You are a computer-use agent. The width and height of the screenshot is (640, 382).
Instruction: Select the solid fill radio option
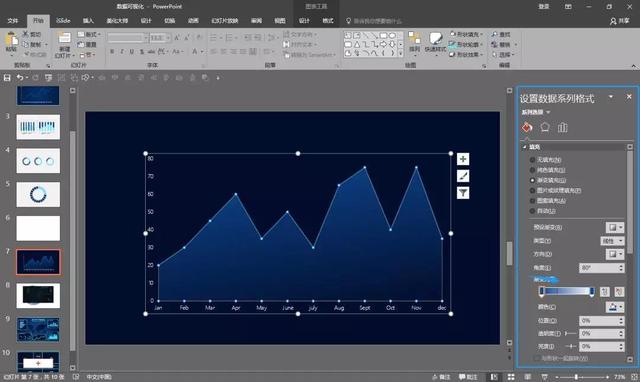[547, 170]
